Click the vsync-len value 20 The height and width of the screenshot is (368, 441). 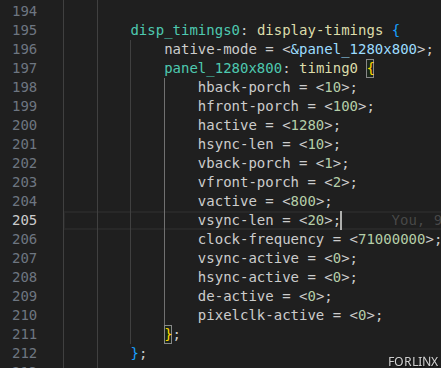pyautogui.click(x=316, y=220)
